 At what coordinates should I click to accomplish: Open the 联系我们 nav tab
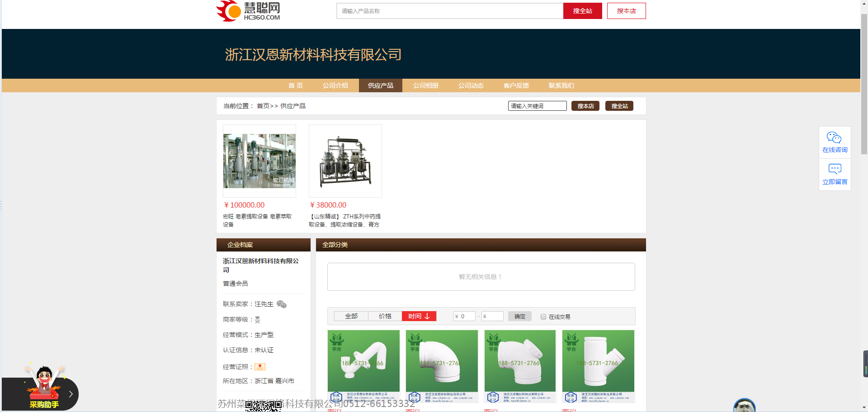pos(561,85)
